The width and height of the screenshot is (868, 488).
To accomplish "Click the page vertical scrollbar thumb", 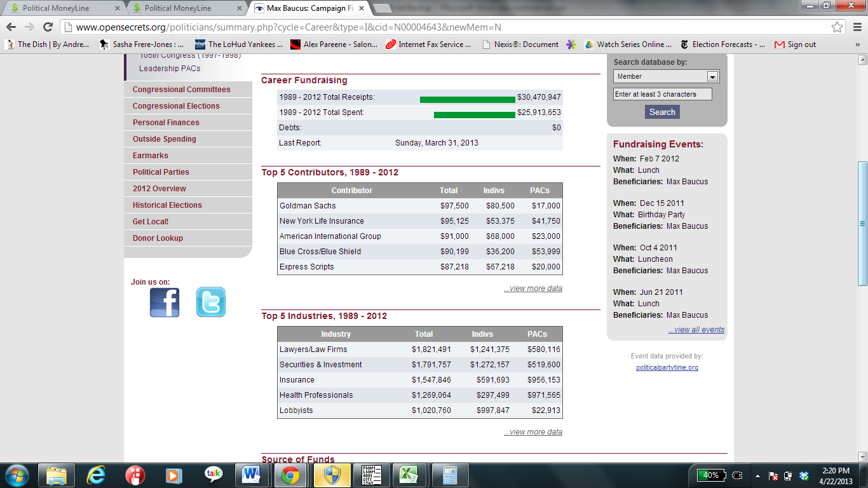I will pos(862,224).
